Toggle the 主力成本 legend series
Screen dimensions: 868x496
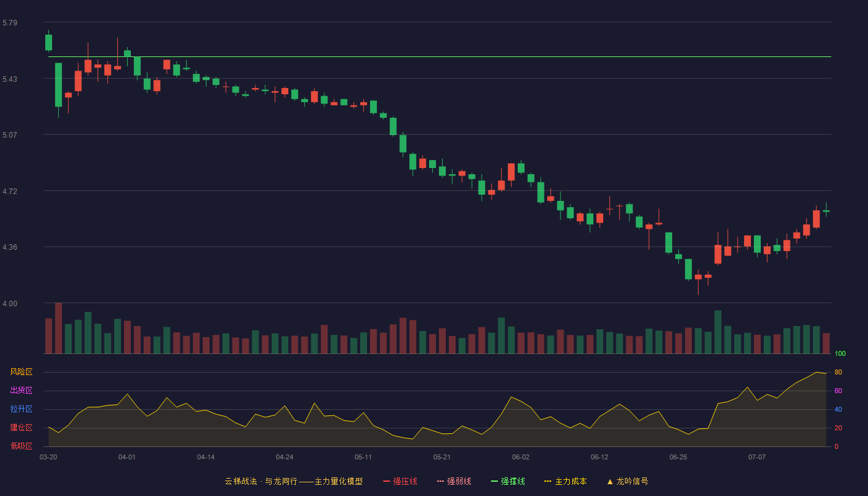pyautogui.click(x=565, y=481)
